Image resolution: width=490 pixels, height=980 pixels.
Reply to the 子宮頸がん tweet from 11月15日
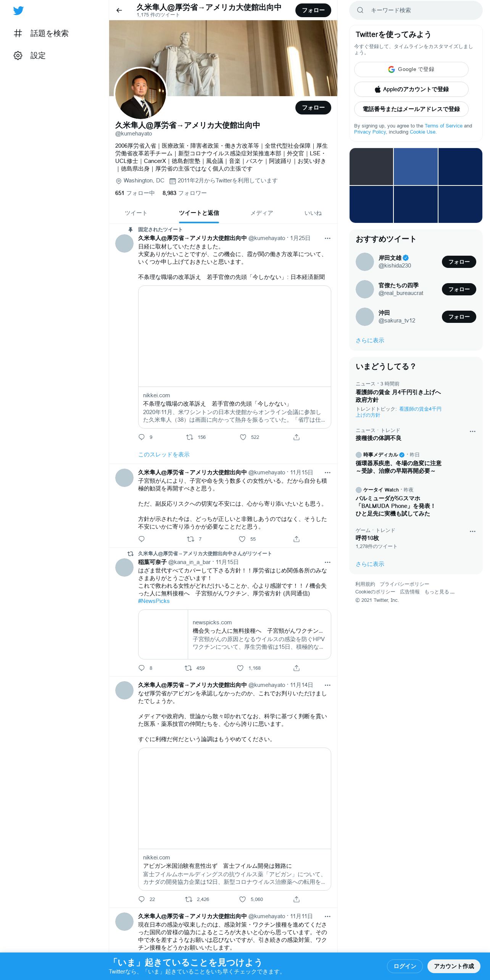[142, 539]
